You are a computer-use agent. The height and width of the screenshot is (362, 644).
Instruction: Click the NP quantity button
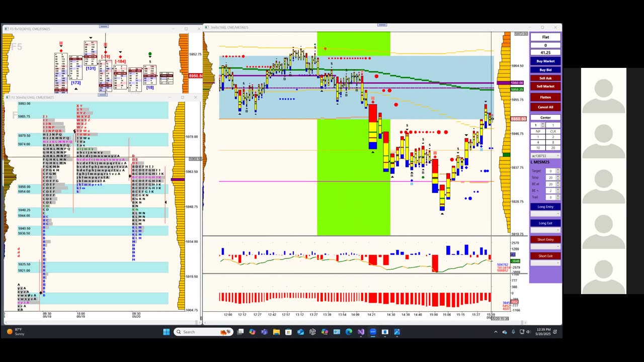(538, 131)
